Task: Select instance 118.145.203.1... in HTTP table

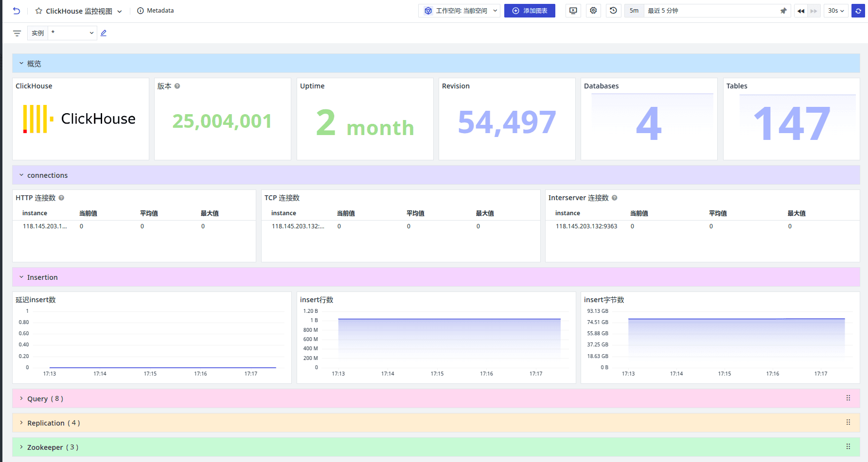Action: [x=45, y=226]
